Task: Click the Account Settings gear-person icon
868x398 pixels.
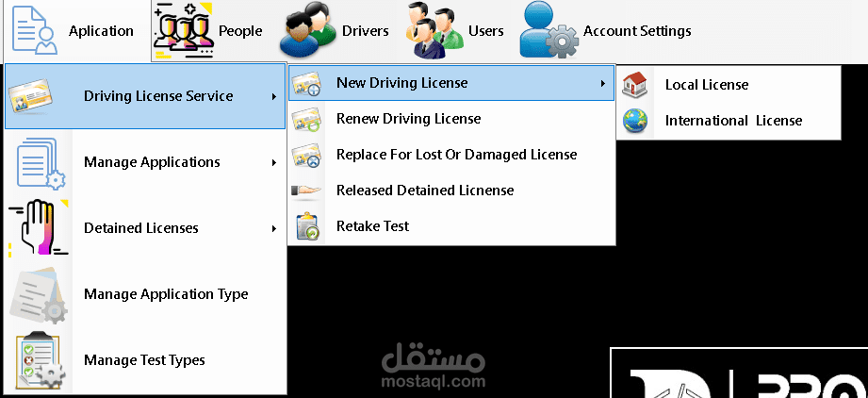Action: [x=549, y=30]
